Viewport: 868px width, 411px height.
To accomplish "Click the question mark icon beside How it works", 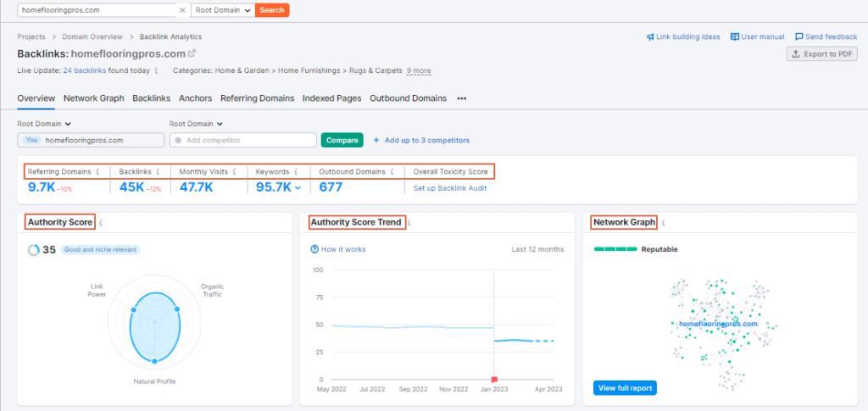I will coord(315,249).
